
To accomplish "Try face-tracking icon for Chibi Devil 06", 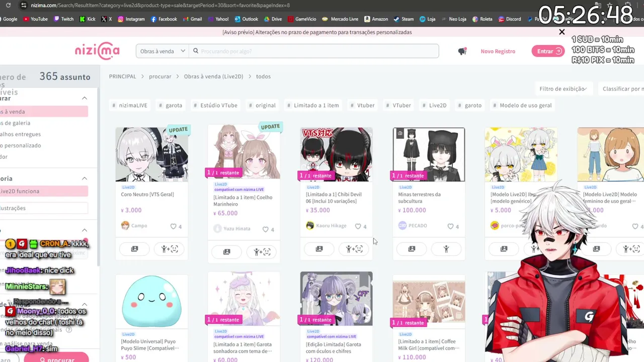I will pyautogui.click(x=354, y=249).
